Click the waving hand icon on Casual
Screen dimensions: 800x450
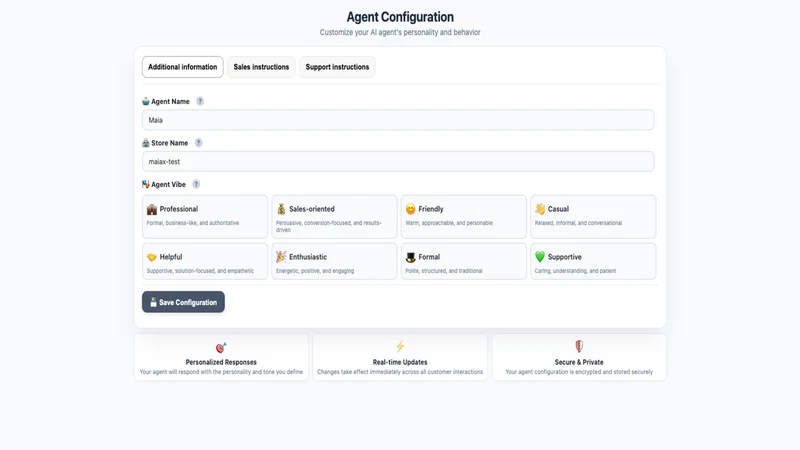click(540, 209)
